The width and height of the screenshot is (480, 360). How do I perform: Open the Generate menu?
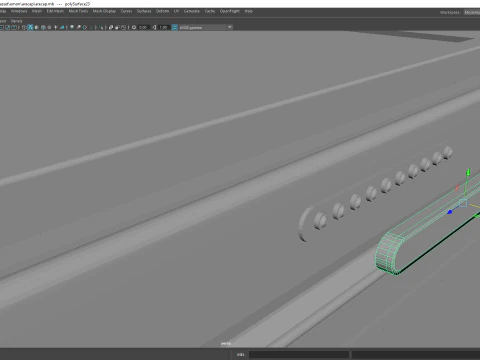(192, 11)
